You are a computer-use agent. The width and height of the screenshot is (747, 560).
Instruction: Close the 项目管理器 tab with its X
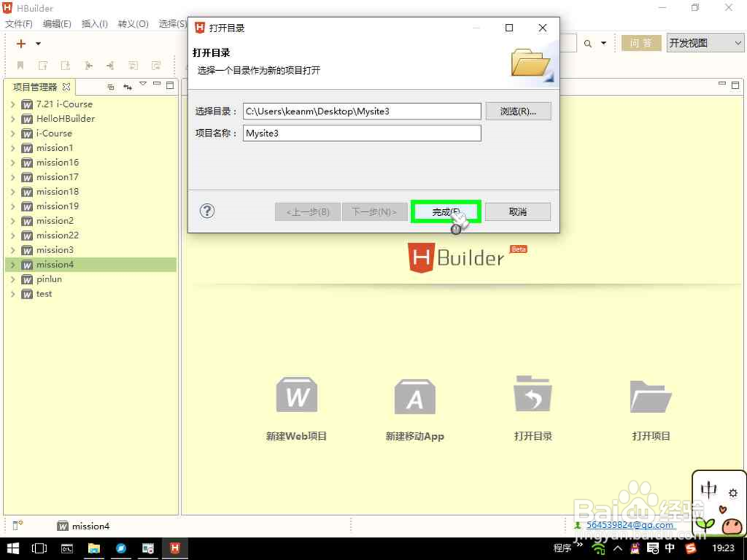66,87
